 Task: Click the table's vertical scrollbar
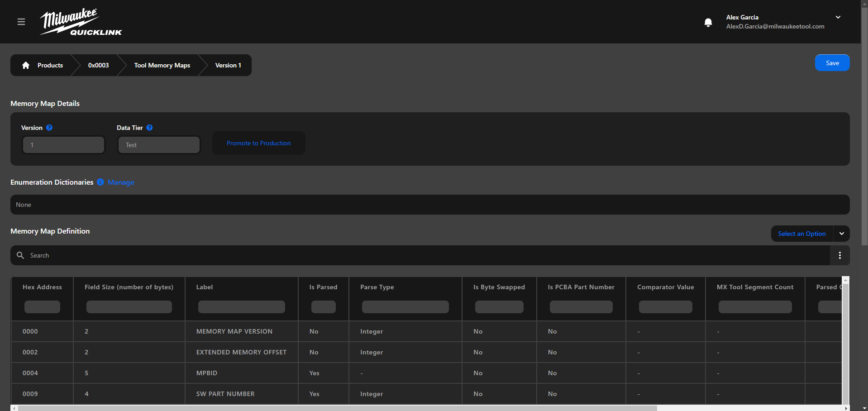(845, 344)
